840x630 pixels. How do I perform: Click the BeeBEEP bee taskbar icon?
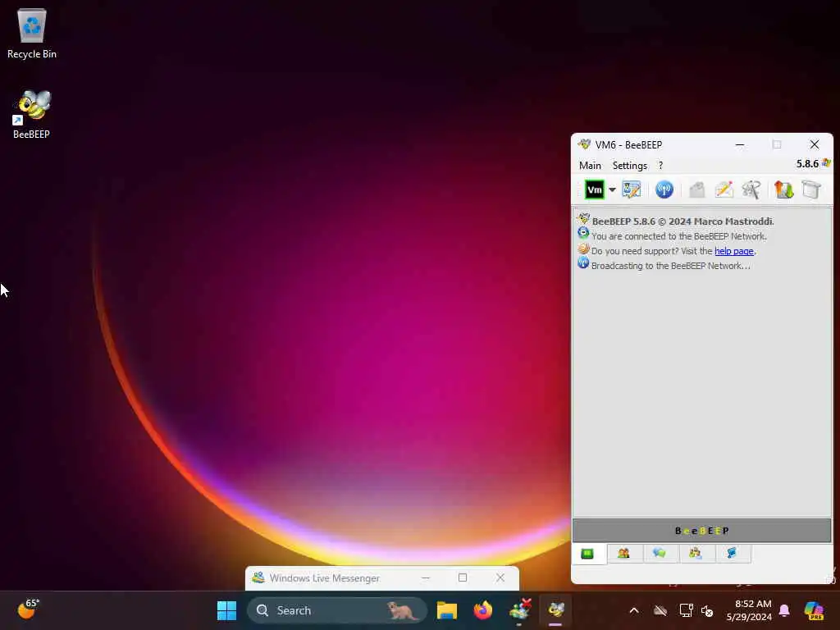click(x=555, y=610)
